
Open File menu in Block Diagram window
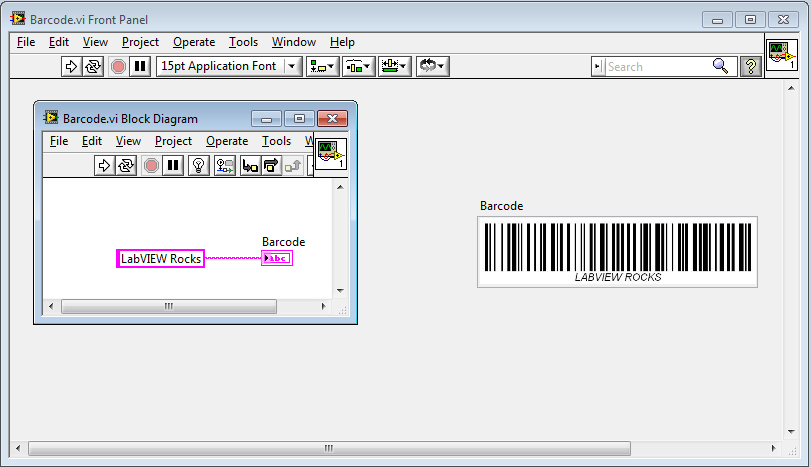tap(59, 141)
